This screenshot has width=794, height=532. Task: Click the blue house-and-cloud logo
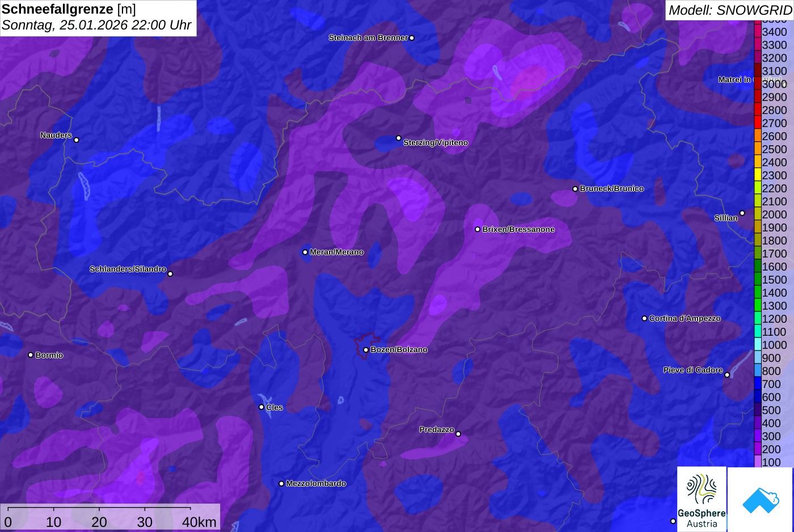761,500
